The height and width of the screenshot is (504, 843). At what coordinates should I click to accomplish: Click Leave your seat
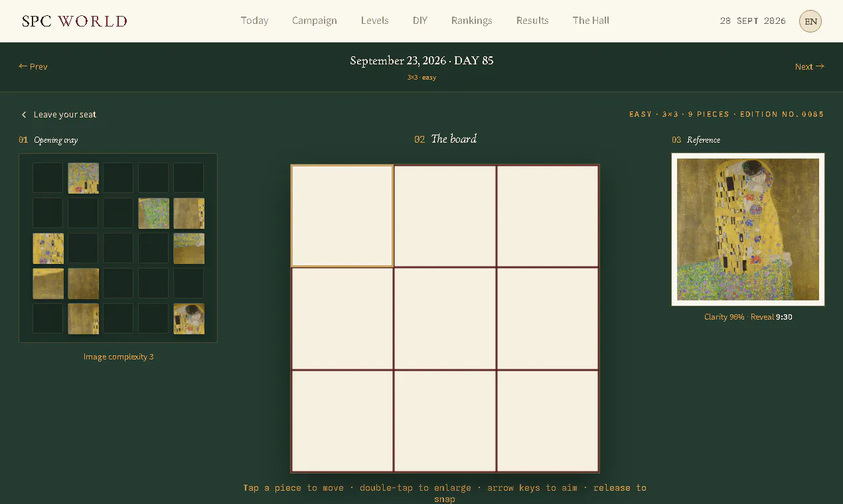coord(59,115)
